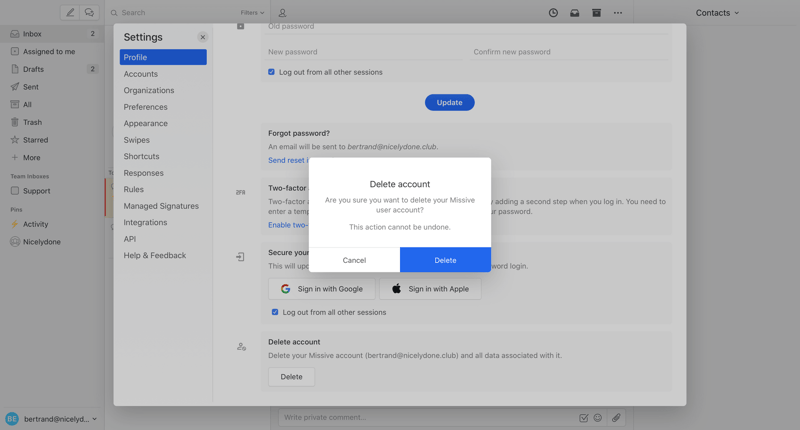Screen dimensions: 800x430
Task: Open the Inbox mailbox
Action: click(53, 34)
